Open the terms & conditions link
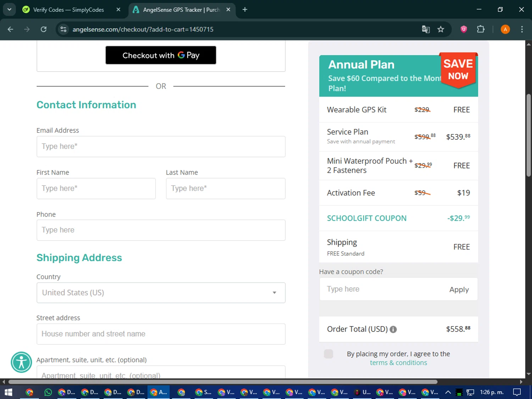This screenshot has width=532, height=399. click(x=398, y=363)
